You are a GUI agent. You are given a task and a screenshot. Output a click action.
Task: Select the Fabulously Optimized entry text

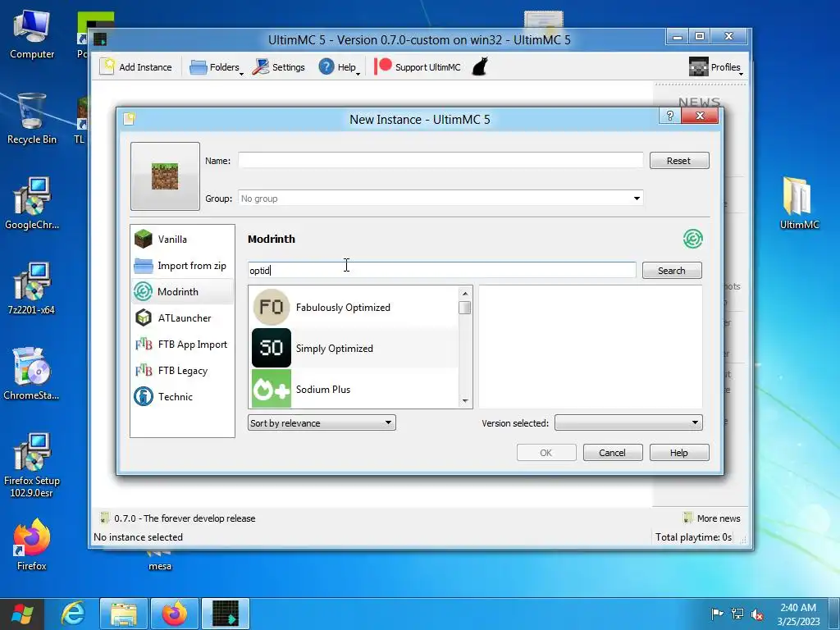pyautogui.click(x=343, y=308)
